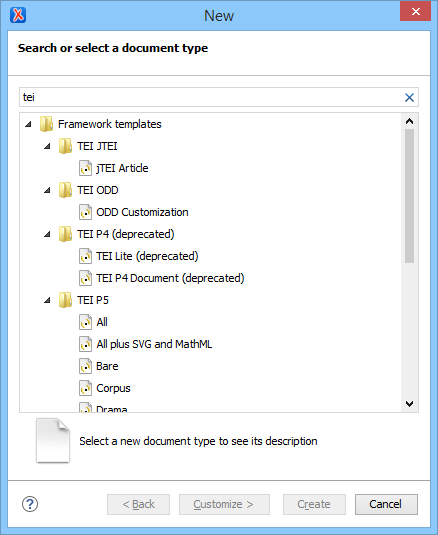Screen dimensions: 438x535
Task: Open help with the question mark icon
Action: (x=30, y=504)
